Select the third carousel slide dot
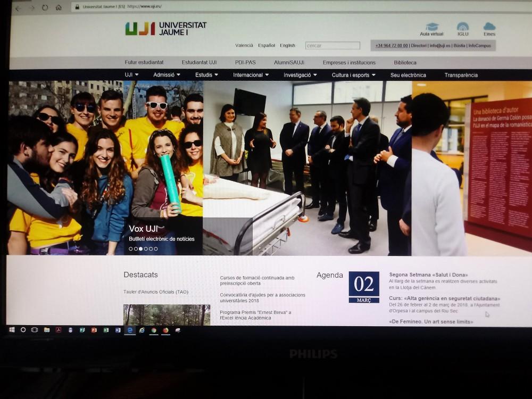Viewport: 532px width, 399px height. point(140,248)
